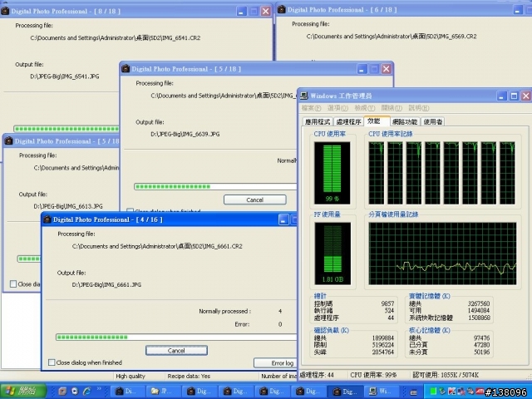The image size is (532, 399).
Task: Toggle Close dialog when finished in [4 / 16] window
Action: tap(52, 362)
